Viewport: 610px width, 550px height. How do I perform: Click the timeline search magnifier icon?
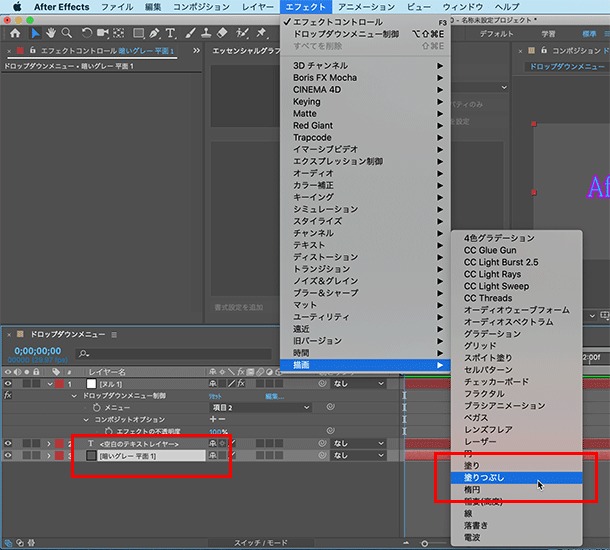pos(83,354)
